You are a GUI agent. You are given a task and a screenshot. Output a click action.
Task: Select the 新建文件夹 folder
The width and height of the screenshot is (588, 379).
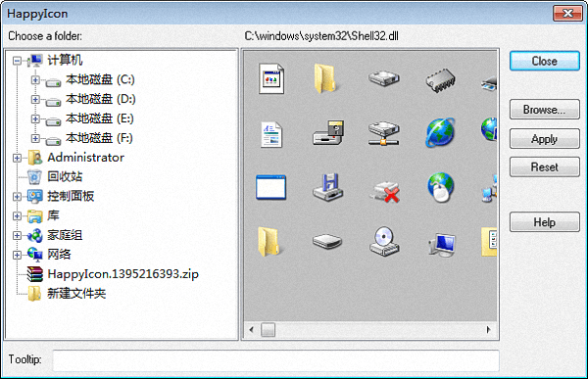pyautogui.click(x=76, y=294)
